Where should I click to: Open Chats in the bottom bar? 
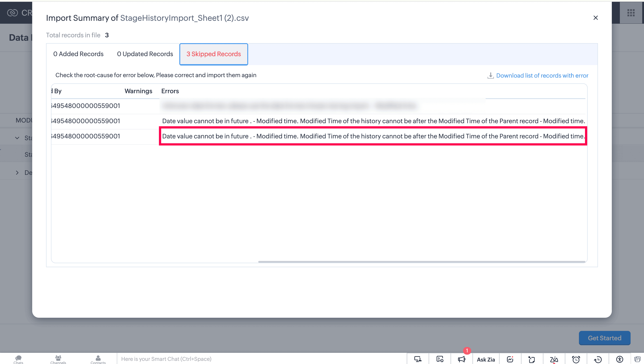(18, 359)
